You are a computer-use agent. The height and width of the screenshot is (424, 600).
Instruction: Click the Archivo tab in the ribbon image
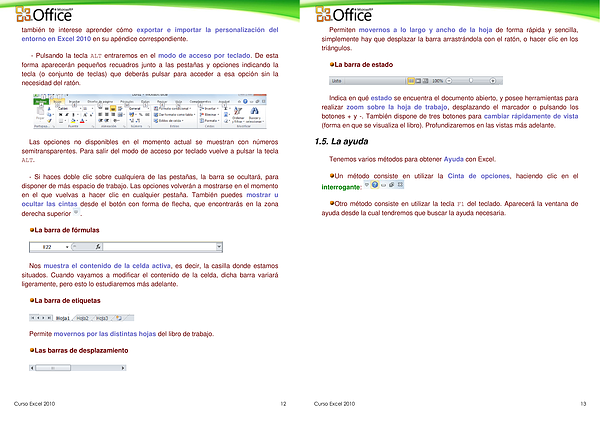(41, 101)
